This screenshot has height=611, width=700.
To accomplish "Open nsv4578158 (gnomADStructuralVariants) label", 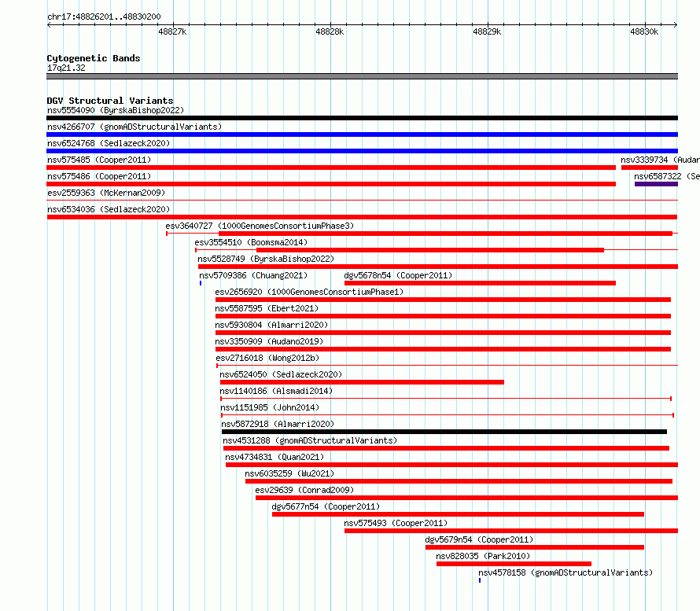I will (x=566, y=572).
